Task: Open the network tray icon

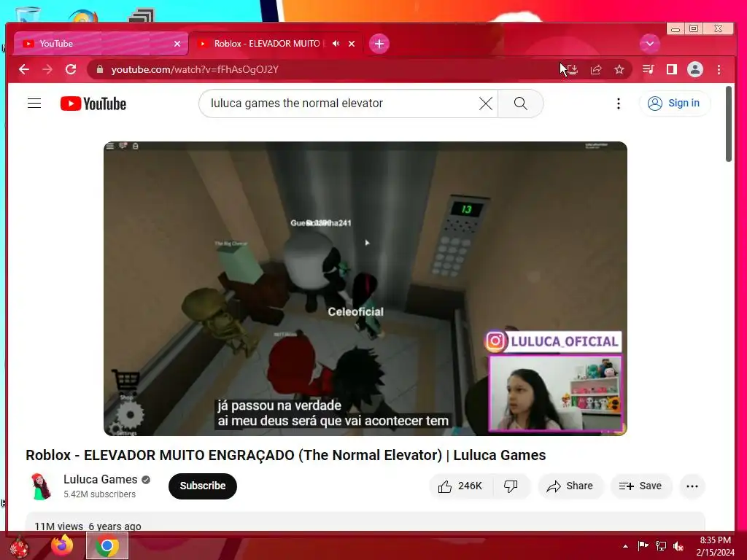Action: (x=661, y=546)
